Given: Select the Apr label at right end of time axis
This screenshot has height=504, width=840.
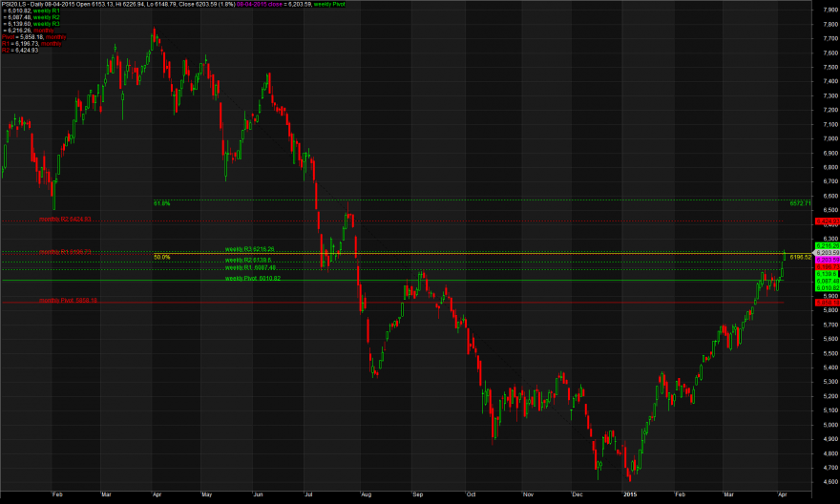Looking at the screenshot, I should coord(782,494).
